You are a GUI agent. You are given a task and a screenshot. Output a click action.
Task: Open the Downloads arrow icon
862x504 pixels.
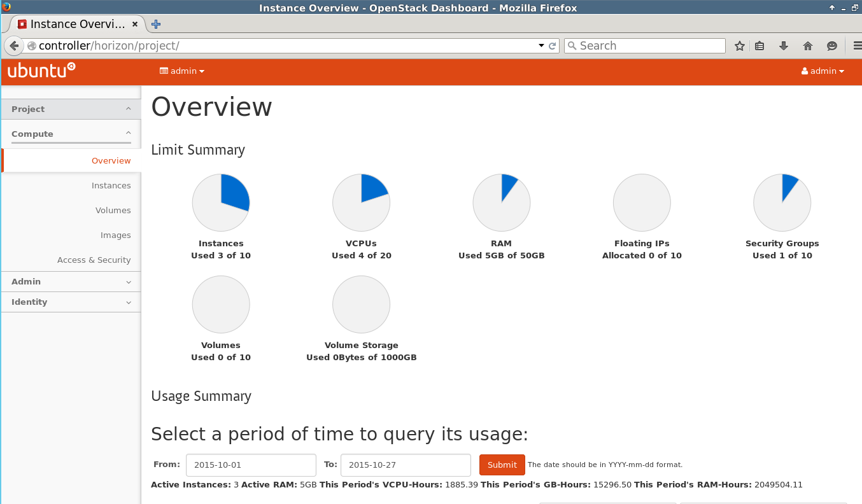tap(784, 46)
